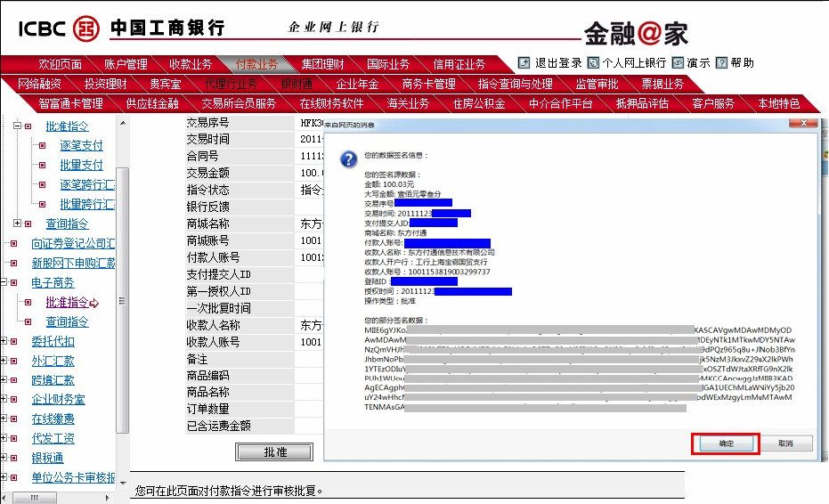Image resolution: width=829 pixels, height=504 pixels.
Task: Click the 演示 demo icon
Action: coord(678,63)
